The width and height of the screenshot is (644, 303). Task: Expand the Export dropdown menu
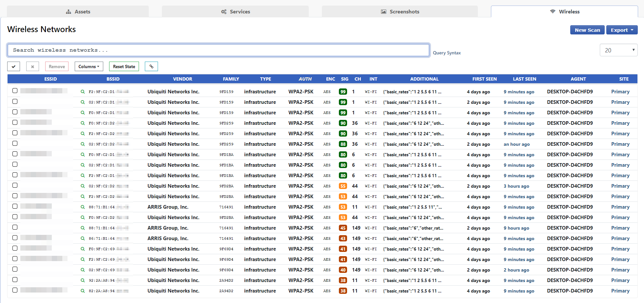click(x=621, y=30)
